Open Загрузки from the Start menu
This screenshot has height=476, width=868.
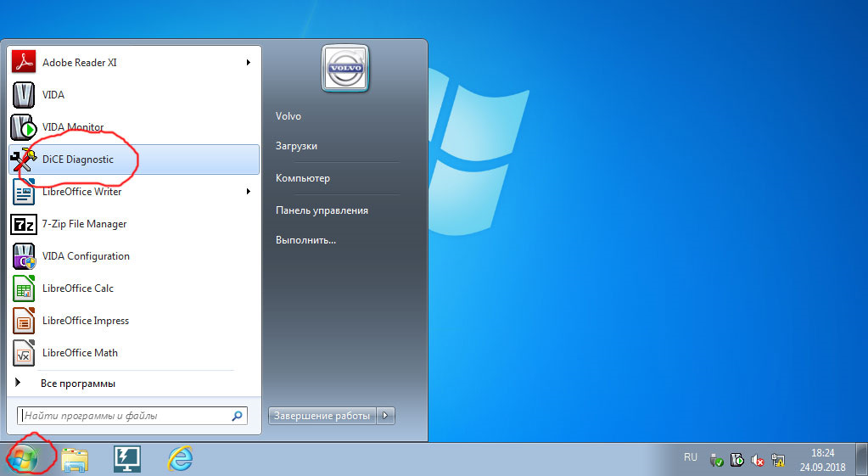(297, 146)
